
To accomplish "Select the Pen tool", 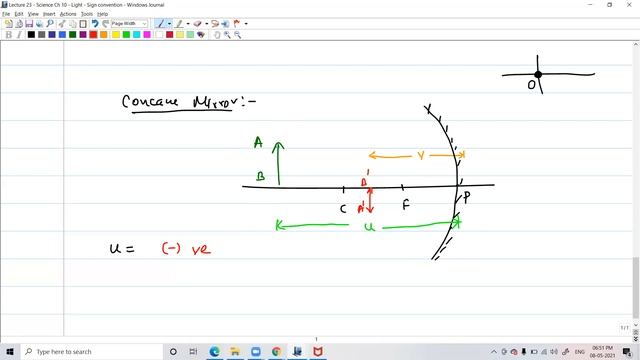I will 161,24.
